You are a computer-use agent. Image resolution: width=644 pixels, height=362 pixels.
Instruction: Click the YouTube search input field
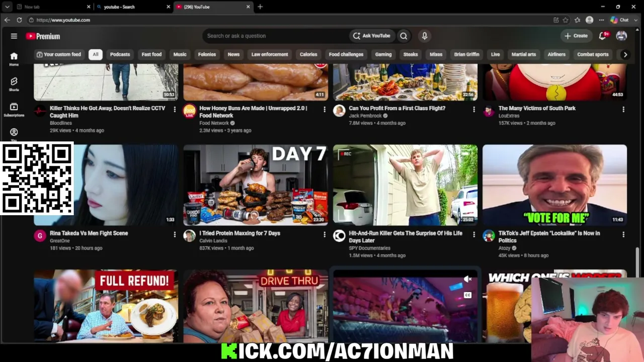click(276, 36)
